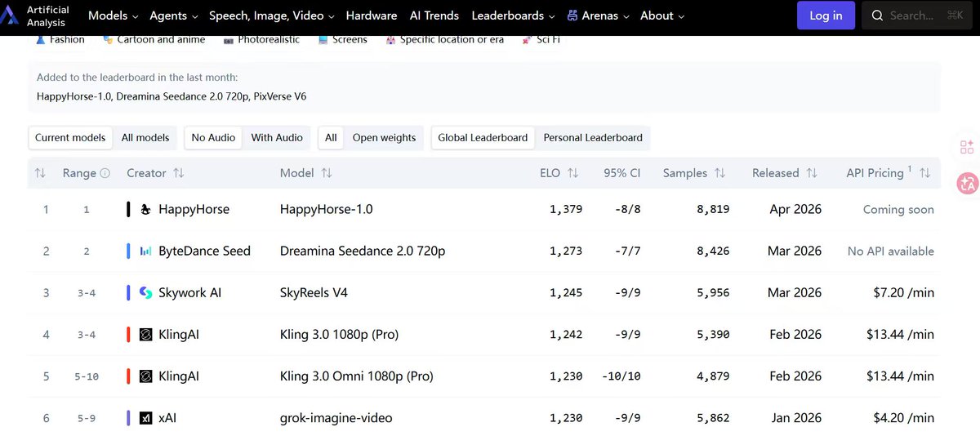Expand the About menu
Screen dimensions: 980x436
click(662, 16)
